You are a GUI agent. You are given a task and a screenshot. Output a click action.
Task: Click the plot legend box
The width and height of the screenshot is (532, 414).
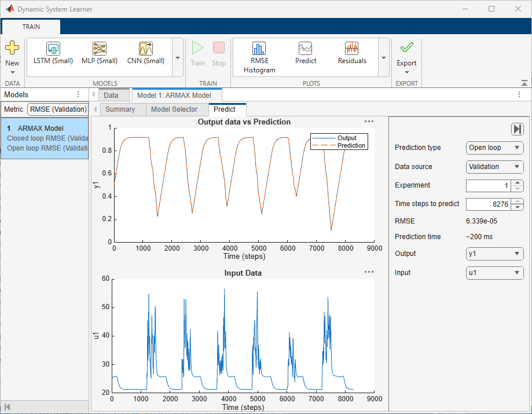[339, 141]
